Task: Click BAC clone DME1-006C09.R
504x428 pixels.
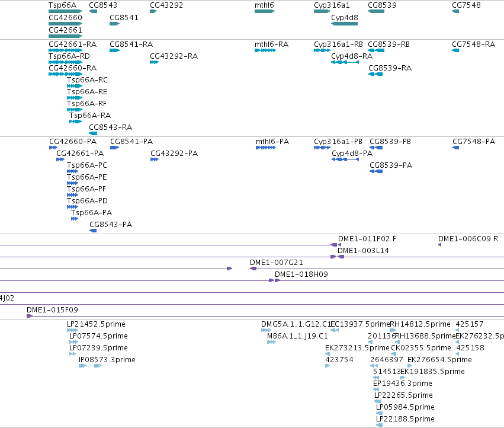Action: point(439,245)
